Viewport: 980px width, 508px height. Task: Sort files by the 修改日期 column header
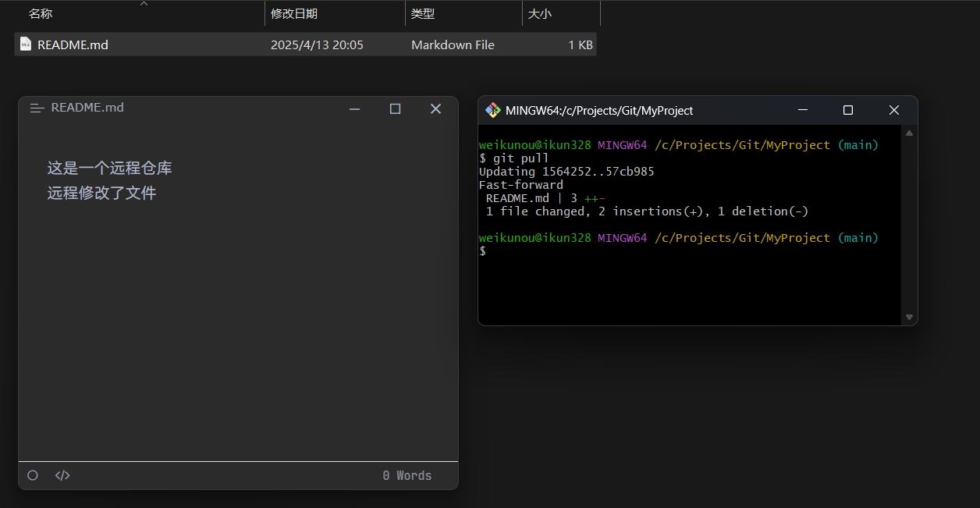pyautogui.click(x=294, y=14)
